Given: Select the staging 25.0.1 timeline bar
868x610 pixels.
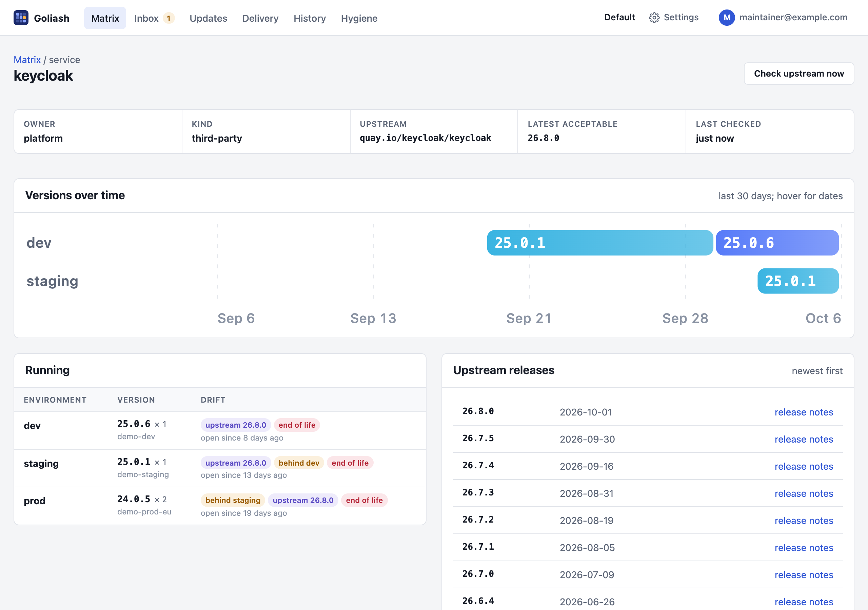Looking at the screenshot, I should tap(798, 281).
